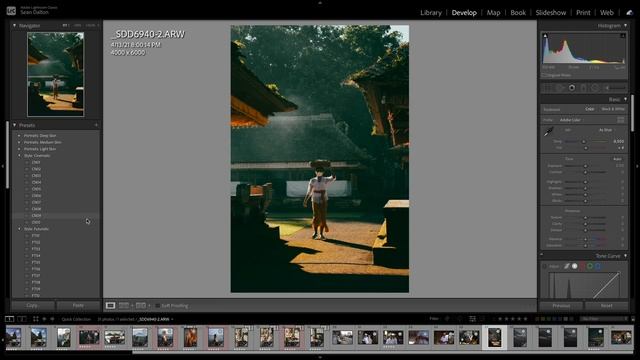Set Treatment to Black & White
The width and height of the screenshot is (640, 360).
pyautogui.click(x=613, y=109)
